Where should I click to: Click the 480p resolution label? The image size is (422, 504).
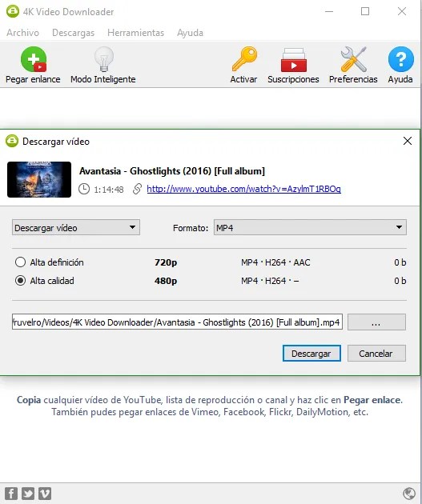tap(166, 281)
